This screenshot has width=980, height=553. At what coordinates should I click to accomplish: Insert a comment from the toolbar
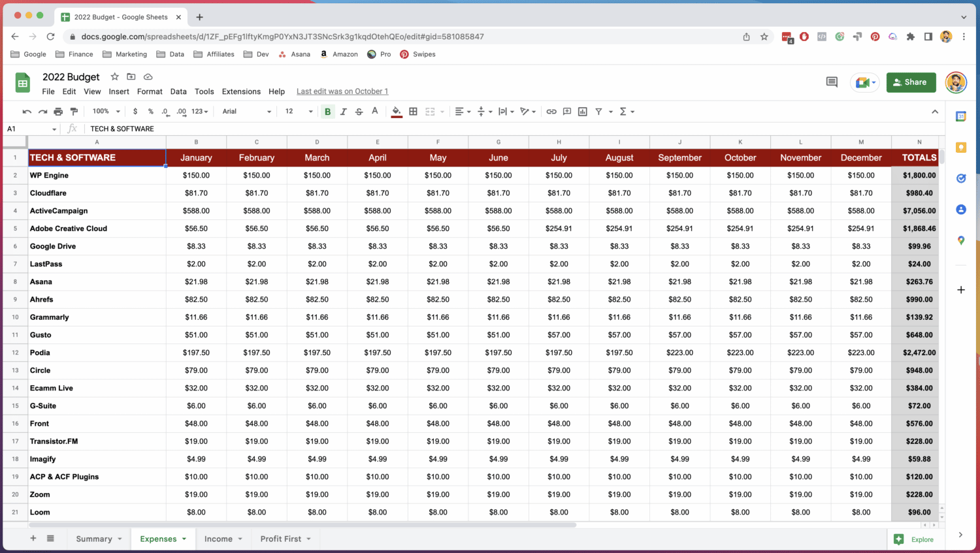coord(567,112)
